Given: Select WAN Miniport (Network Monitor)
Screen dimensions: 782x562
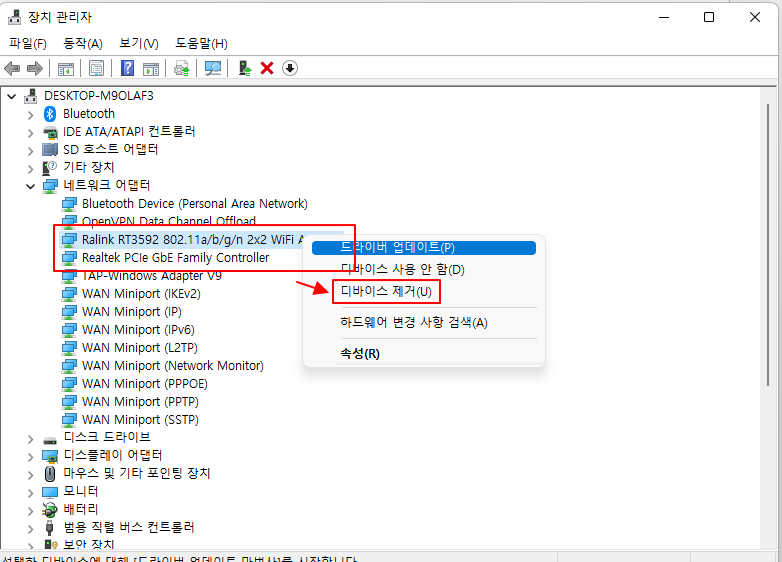Looking at the screenshot, I should click(x=173, y=366).
